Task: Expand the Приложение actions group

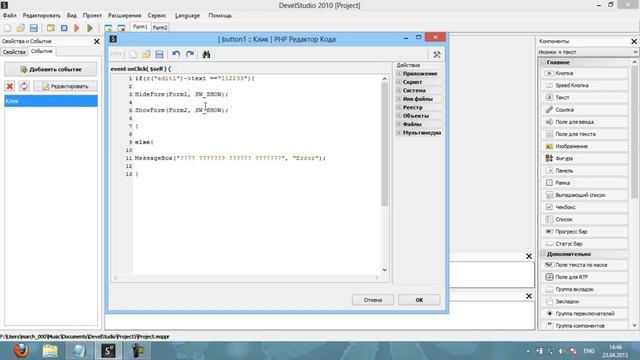Action: coord(399,74)
